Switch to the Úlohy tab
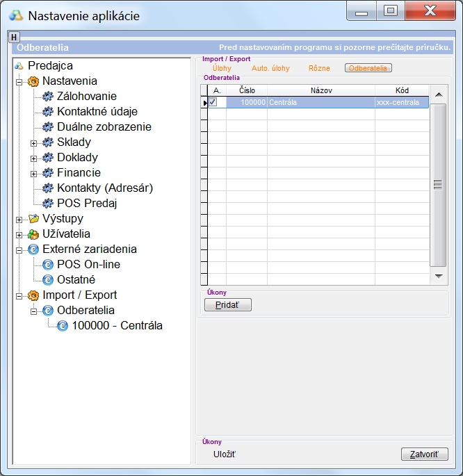The image size is (463, 476). pyautogui.click(x=222, y=68)
